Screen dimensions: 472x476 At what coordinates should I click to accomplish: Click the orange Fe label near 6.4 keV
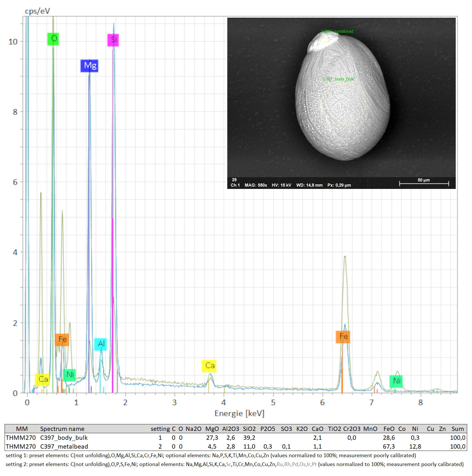click(343, 337)
